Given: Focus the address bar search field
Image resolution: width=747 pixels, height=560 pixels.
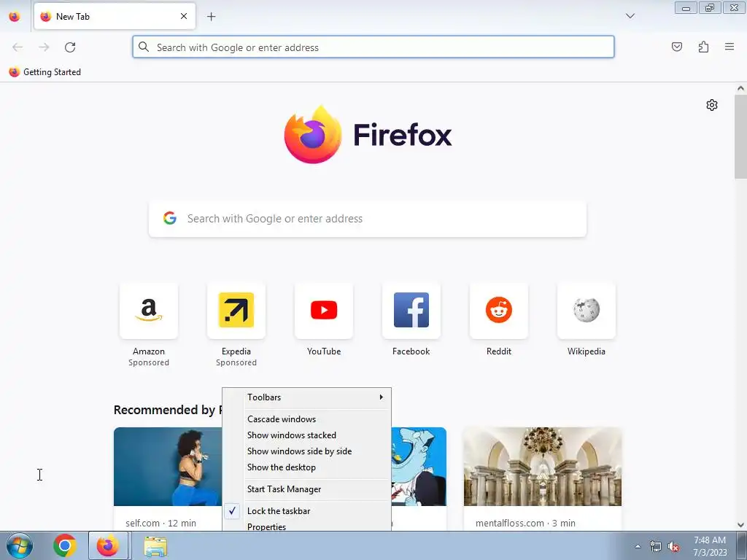Looking at the screenshot, I should pos(373,47).
